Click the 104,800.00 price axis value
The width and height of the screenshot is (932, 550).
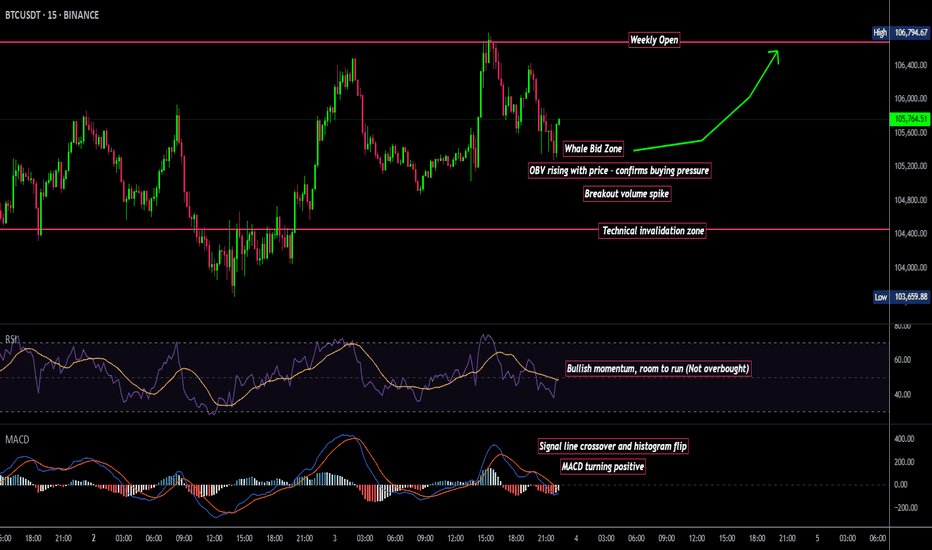point(911,200)
